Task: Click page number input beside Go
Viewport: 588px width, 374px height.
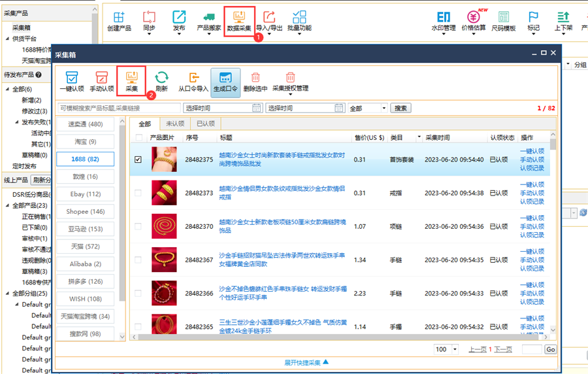Action: click(532, 349)
